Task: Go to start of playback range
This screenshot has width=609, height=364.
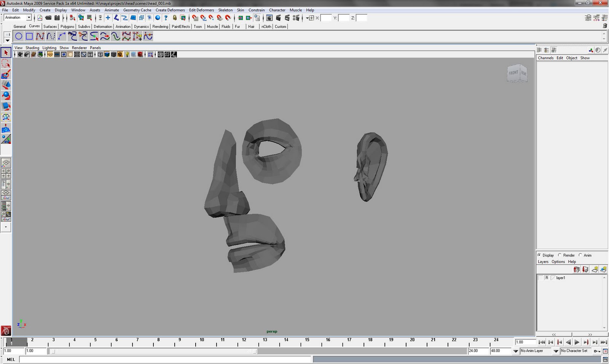Action: (x=542, y=342)
